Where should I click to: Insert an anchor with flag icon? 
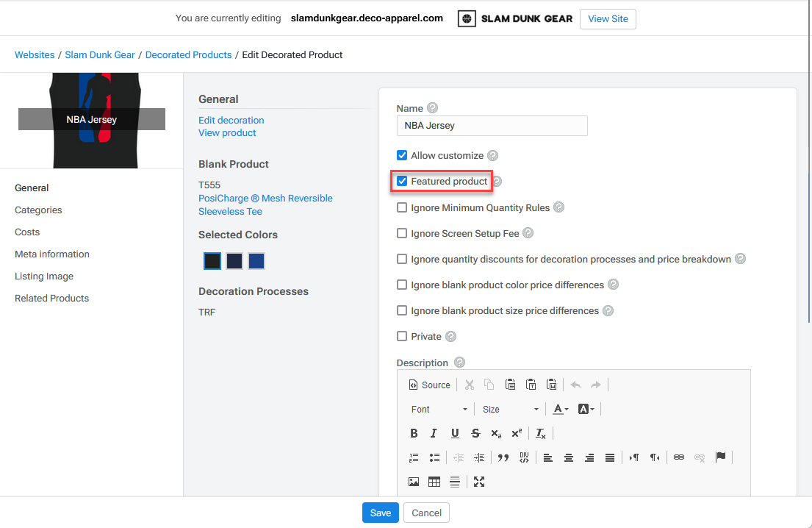click(720, 457)
